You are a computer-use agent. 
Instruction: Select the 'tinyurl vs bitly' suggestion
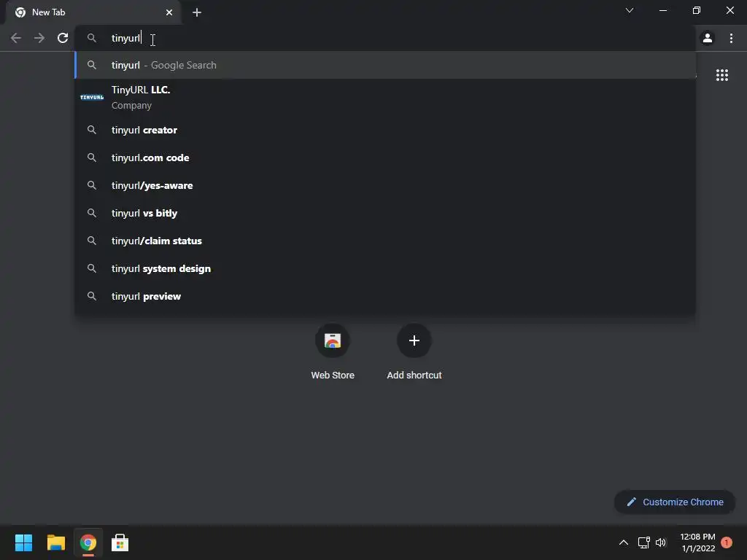[385, 213]
